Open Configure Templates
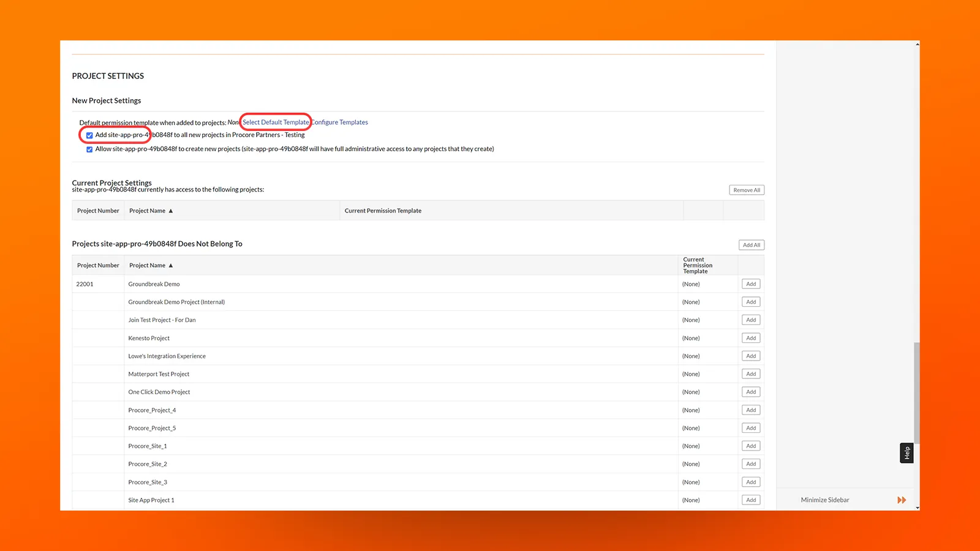Screen dimensions: 980x551 [x=339, y=122]
